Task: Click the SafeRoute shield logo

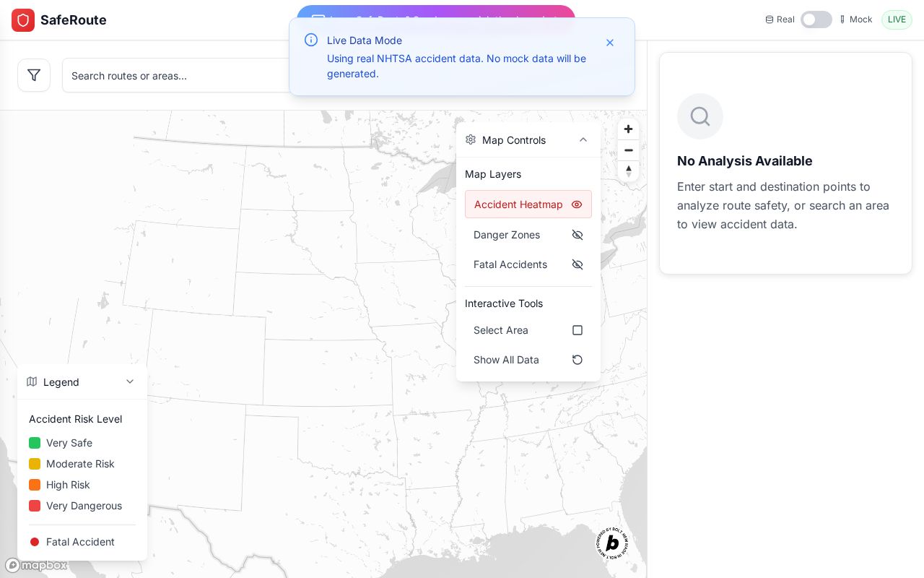Action: point(23,20)
